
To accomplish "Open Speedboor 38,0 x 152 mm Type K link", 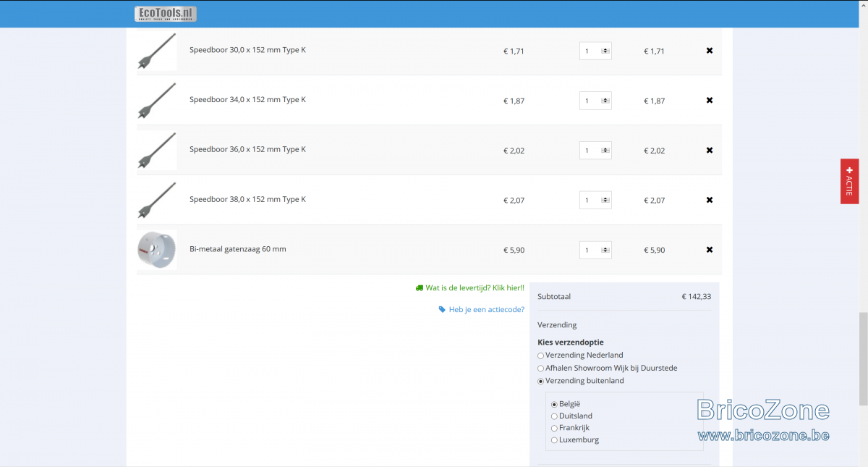I will point(247,199).
